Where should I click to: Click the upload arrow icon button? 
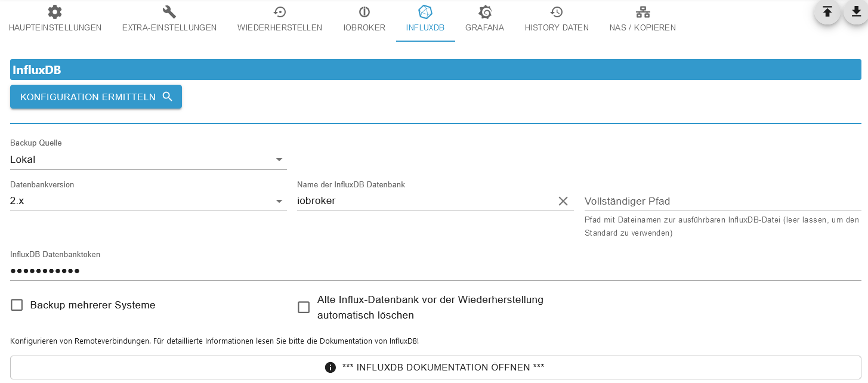(827, 11)
